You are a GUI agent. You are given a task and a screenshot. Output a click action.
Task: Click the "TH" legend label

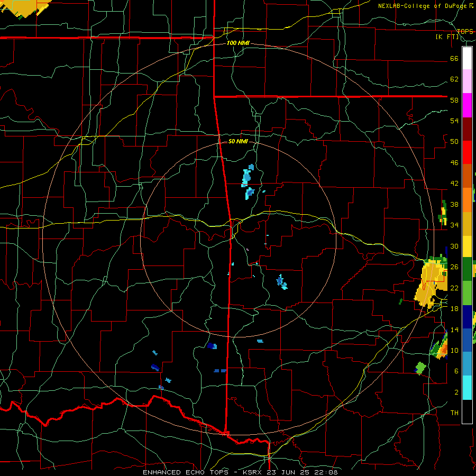[454, 413]
